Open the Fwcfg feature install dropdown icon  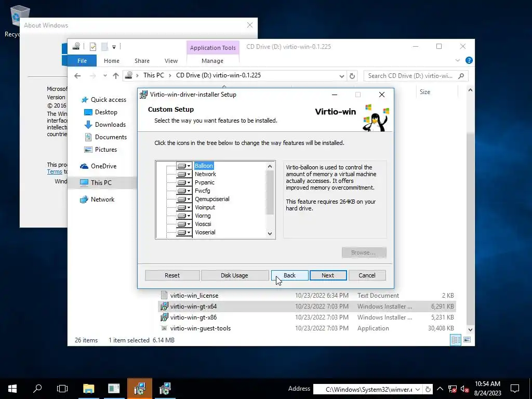point(184,191)
